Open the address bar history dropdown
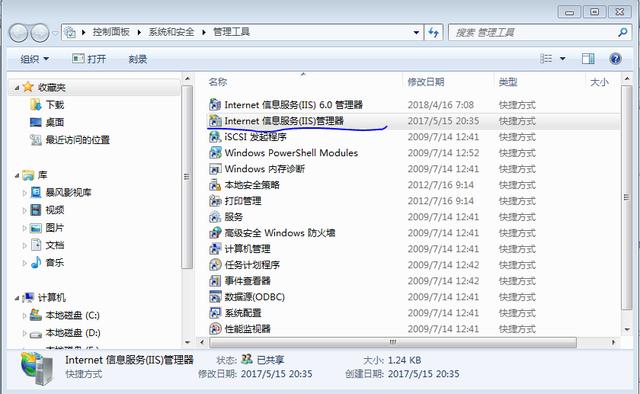This screenshot has width=640, height=394. pos(416,32)
